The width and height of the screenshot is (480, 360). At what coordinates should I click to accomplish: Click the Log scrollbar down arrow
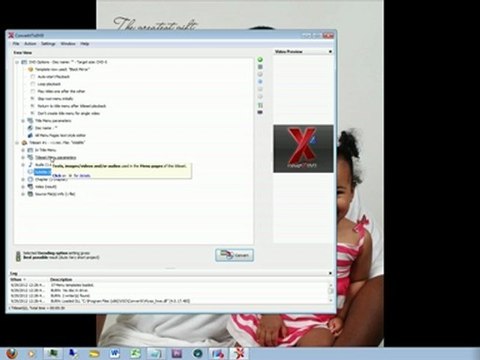(x=331, y=300)
